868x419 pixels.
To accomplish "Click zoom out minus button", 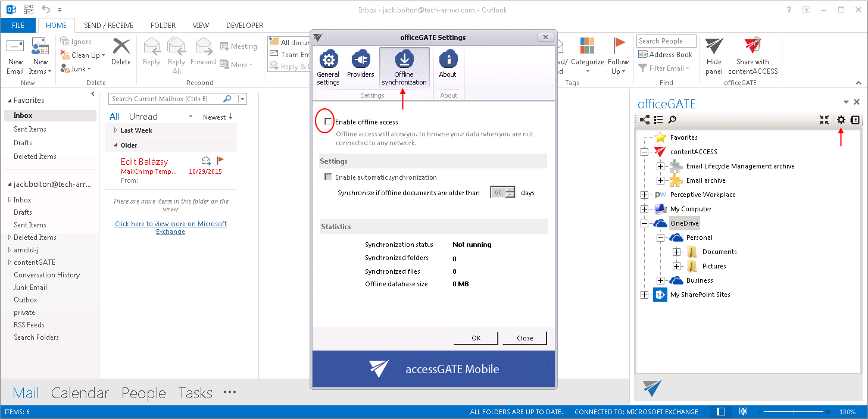I will pos(760,412).
